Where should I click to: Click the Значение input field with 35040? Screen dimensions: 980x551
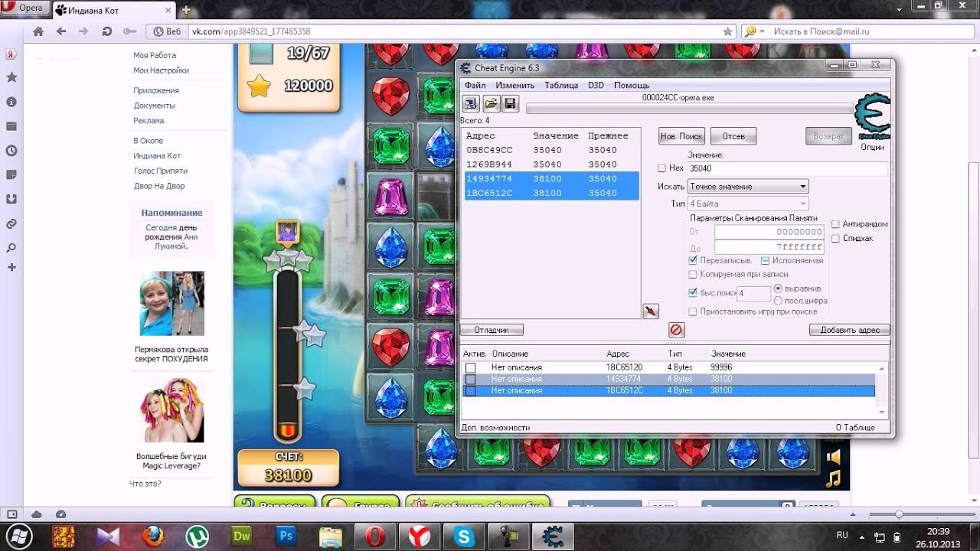pyautogui.click(x=787, y=168)
